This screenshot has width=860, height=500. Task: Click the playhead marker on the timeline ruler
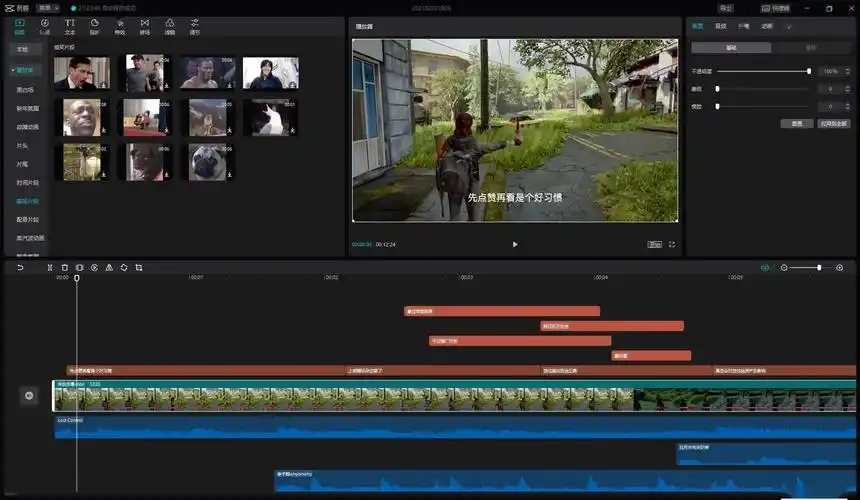point(77,278)
